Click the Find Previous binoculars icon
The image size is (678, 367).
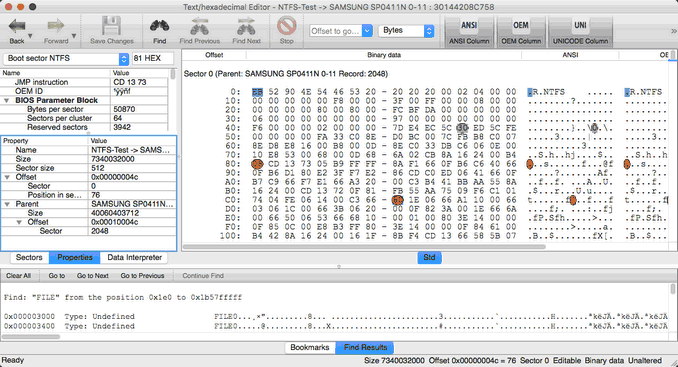pyautogui.click(x=200, y=26)
